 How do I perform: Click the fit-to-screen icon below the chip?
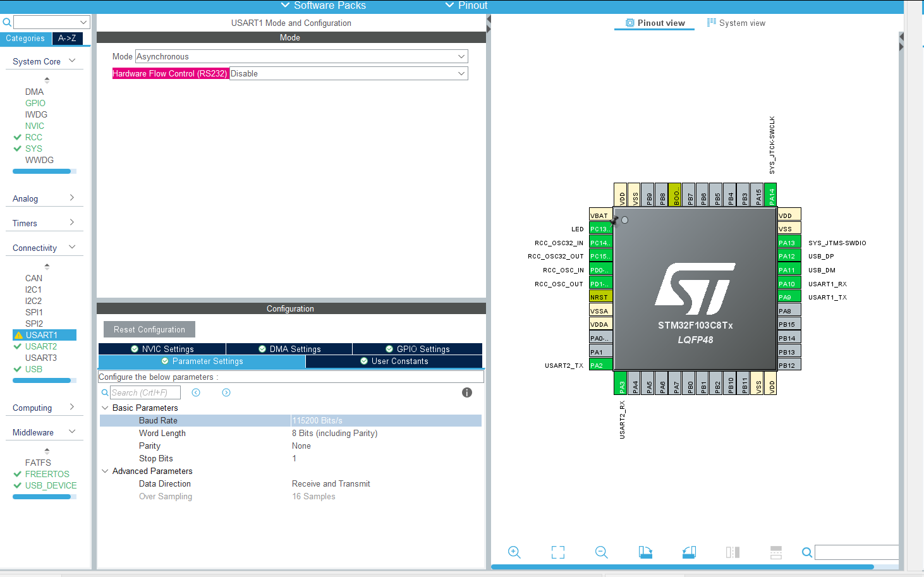[x=558, y=552]
